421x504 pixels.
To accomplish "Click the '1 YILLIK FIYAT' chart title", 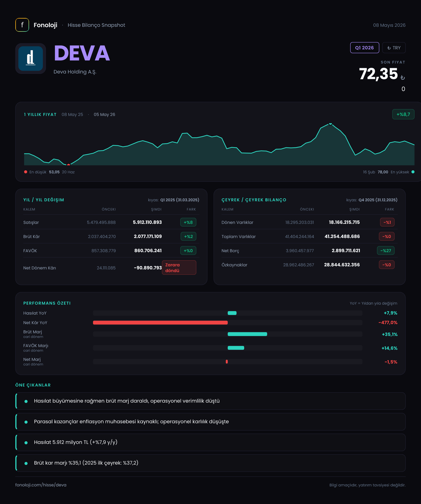I will [x=40, y=114].
